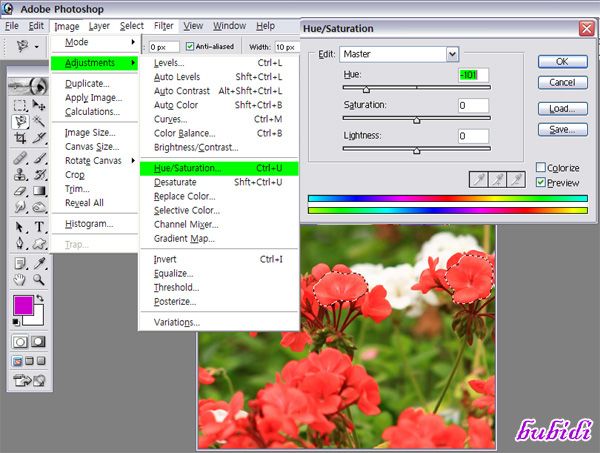Viewport: 600px width, 453px height.
Task: Click the Saturation slider handle
Action: (416, 120)
